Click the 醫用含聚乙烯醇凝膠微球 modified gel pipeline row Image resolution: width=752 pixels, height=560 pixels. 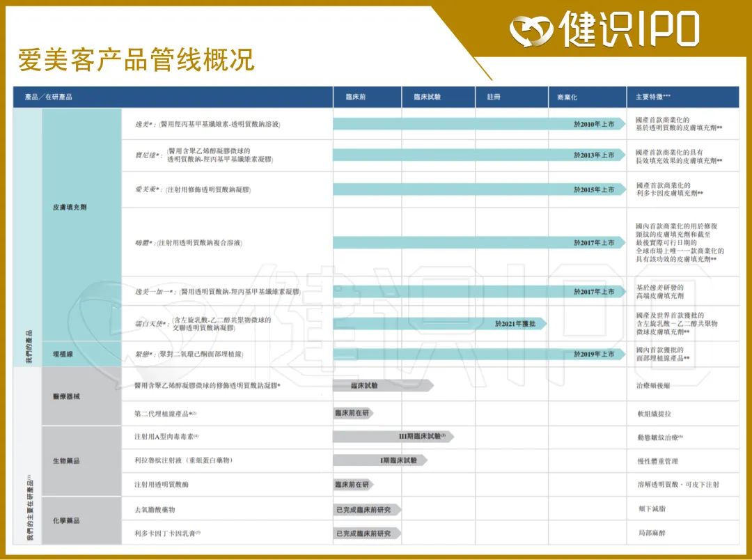pos(207,385)
